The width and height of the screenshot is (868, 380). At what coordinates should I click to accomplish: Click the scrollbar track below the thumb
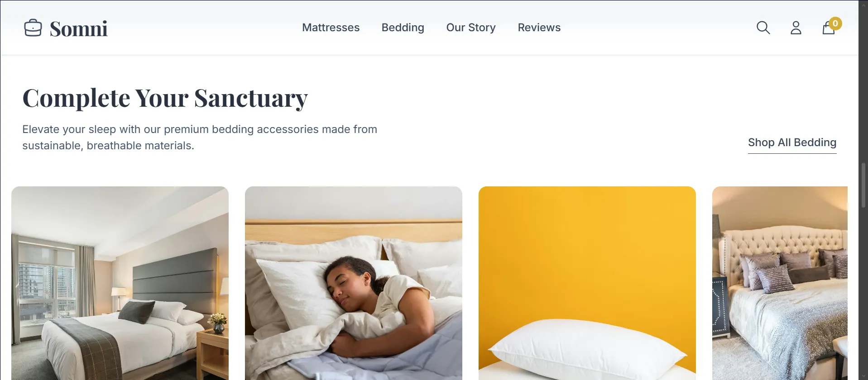click(x=863, y=294)
